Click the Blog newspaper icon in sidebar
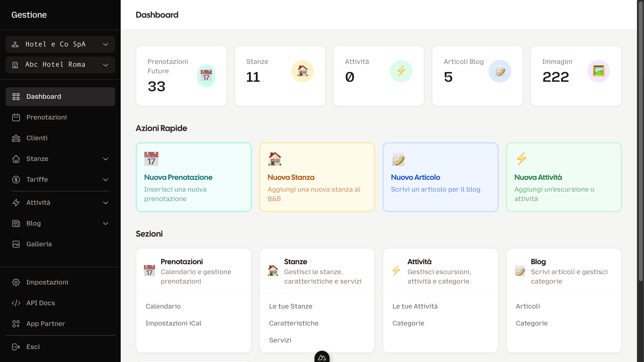 tap(16, 223)
